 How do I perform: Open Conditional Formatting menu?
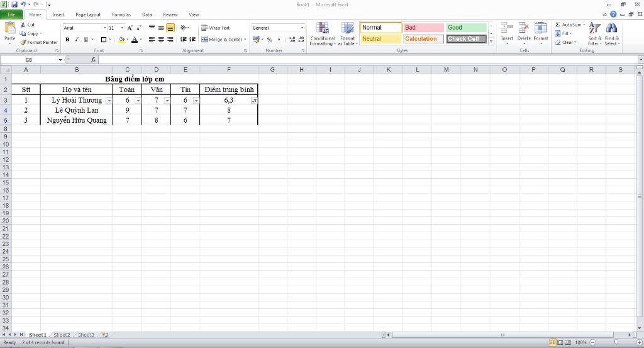pos(323,34)
